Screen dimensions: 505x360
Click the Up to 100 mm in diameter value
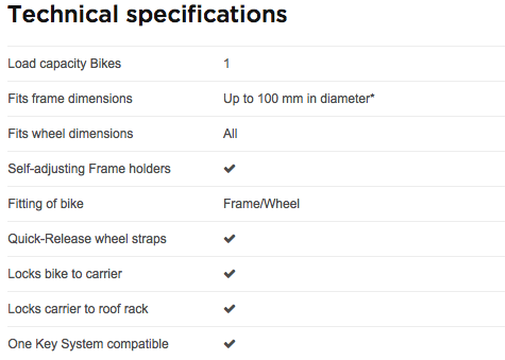click(x=297, y=99)
